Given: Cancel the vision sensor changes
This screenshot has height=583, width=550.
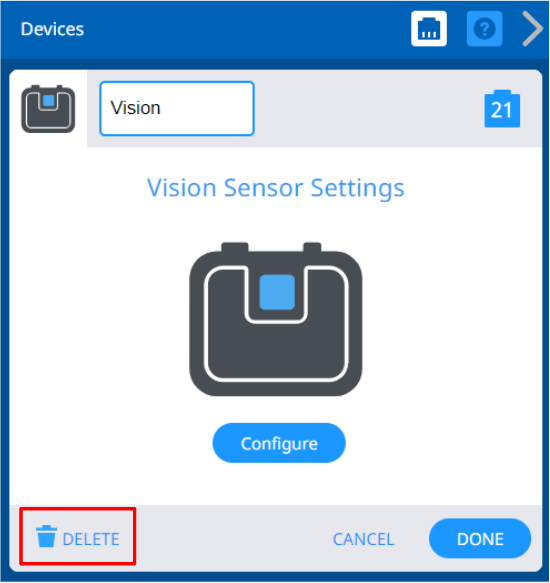Looking at the screenshot, I should tap(364, 539).
